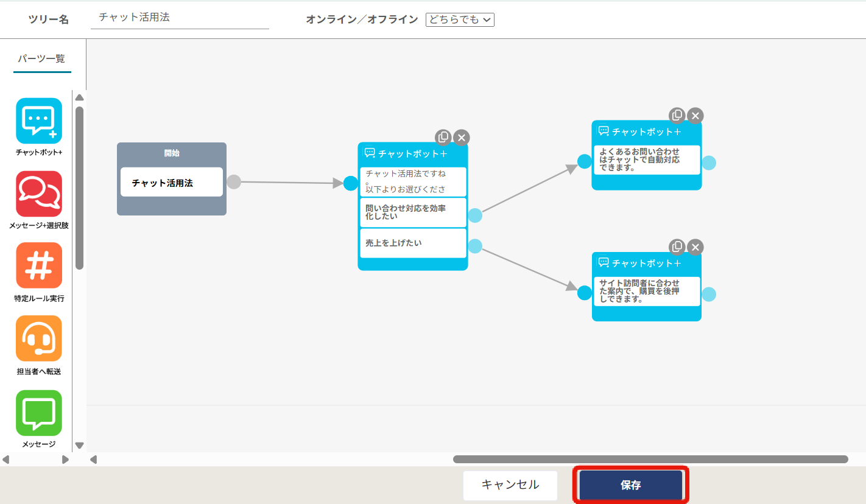Remove the top-right チャットボット+ node
Image resolution: width=866 pixels, height=504 pixels.
(x=695, y=116)
